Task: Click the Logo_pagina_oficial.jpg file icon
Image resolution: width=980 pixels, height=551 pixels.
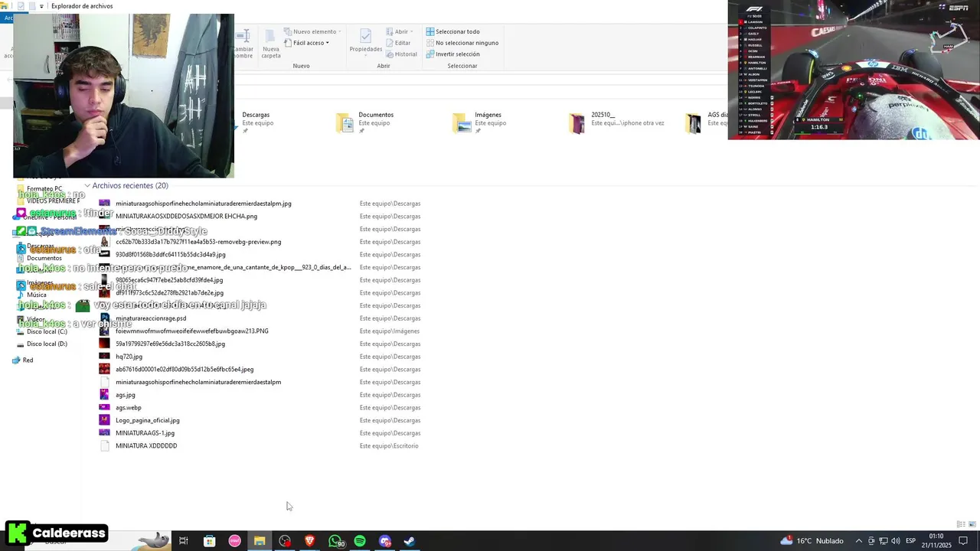Action: (x=104, y=420)
